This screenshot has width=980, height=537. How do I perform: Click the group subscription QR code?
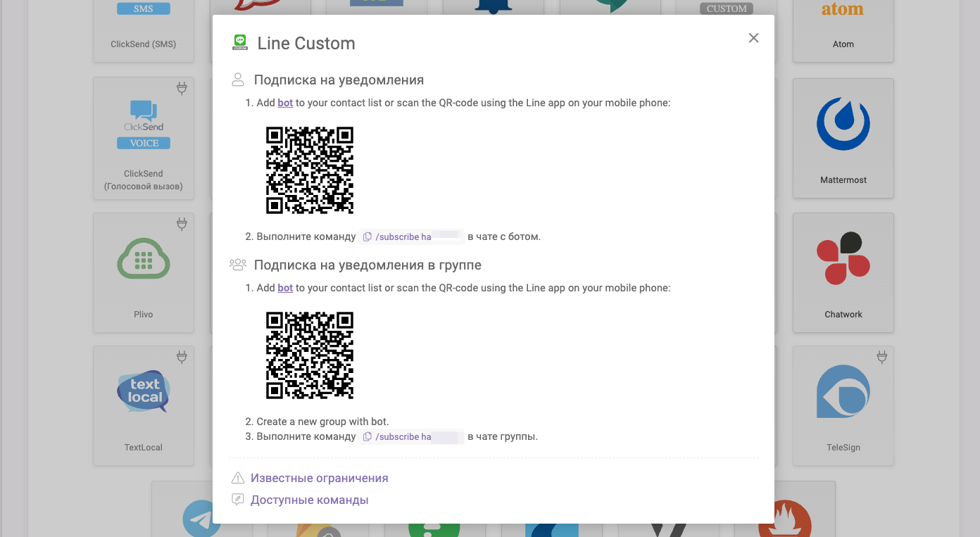click(310, 355)
